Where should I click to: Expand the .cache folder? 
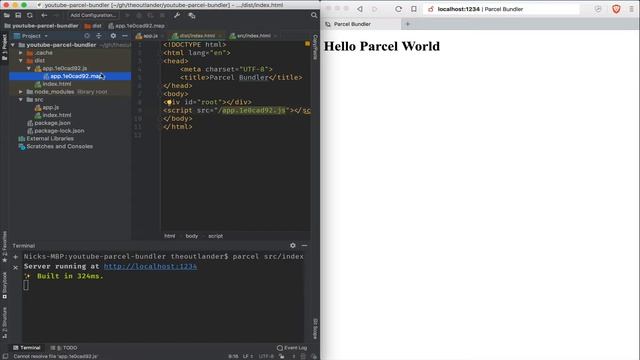click(x=21, y=53)
